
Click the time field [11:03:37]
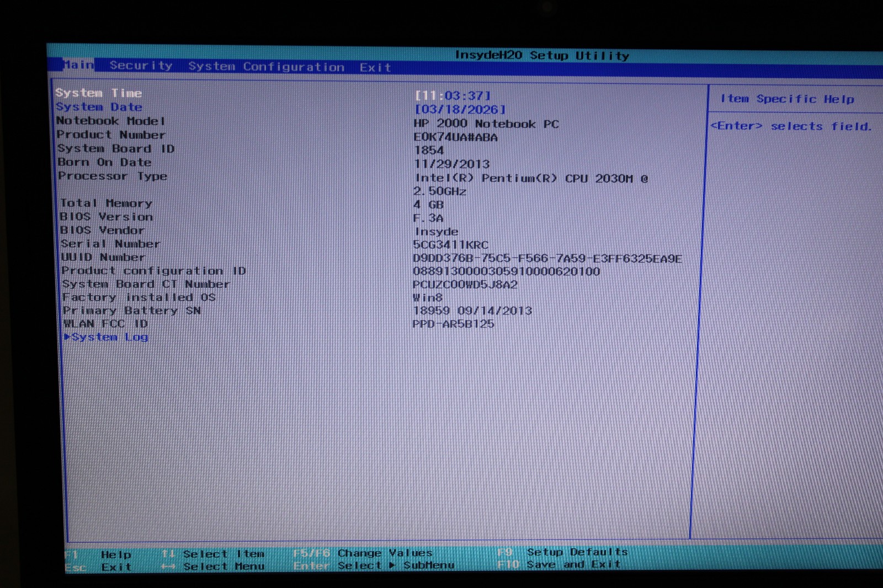pyautogui.click(x=453, y=96)
